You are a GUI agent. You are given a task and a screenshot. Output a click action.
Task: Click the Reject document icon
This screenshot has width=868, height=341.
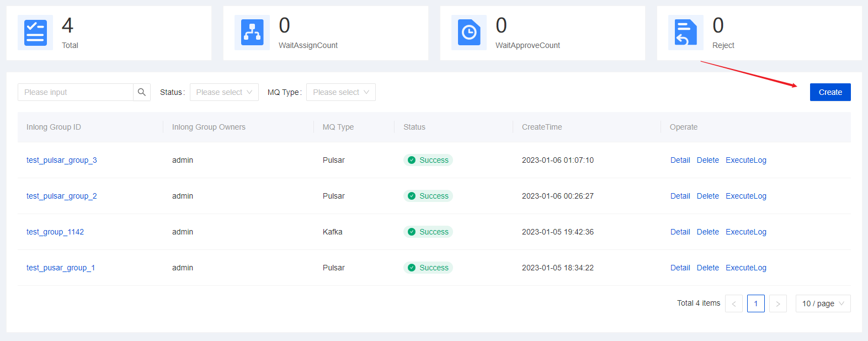click(x=685, y=33)
